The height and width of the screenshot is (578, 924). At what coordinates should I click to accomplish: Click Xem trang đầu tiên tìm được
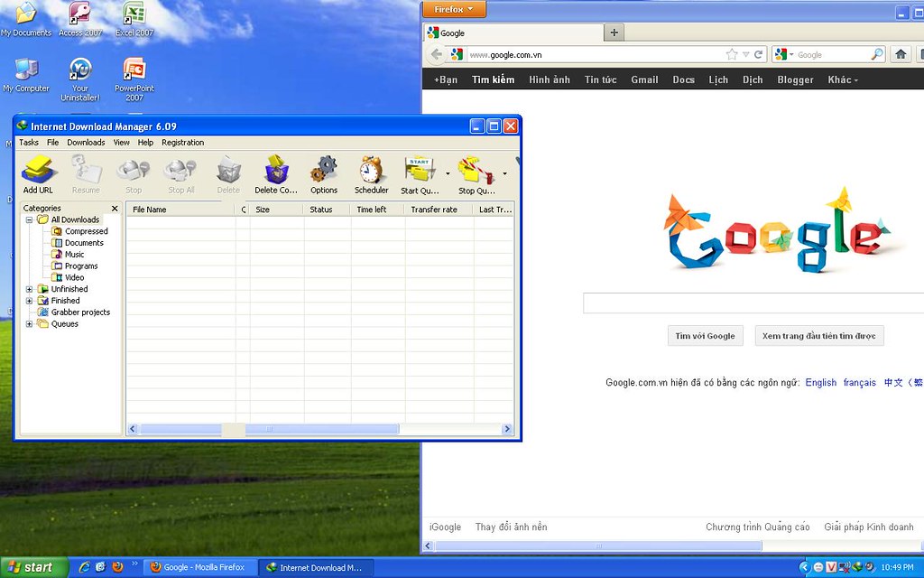click(x=819, y=336)
